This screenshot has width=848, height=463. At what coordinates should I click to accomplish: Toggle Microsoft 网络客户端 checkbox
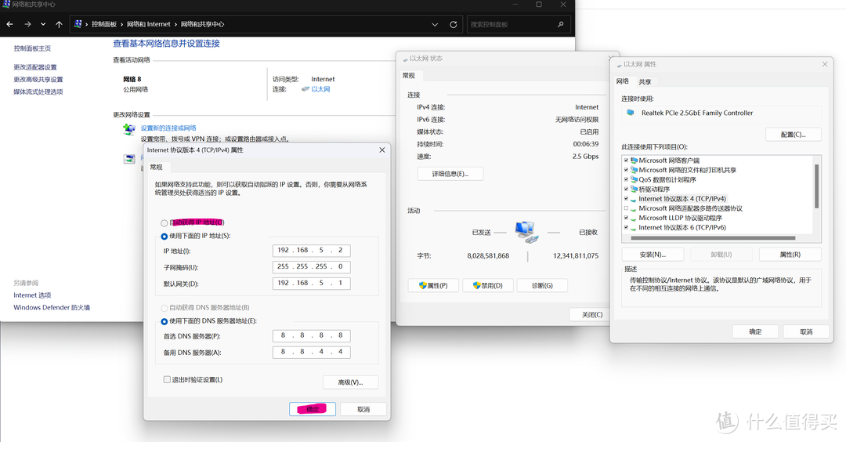tap(626, 161)
